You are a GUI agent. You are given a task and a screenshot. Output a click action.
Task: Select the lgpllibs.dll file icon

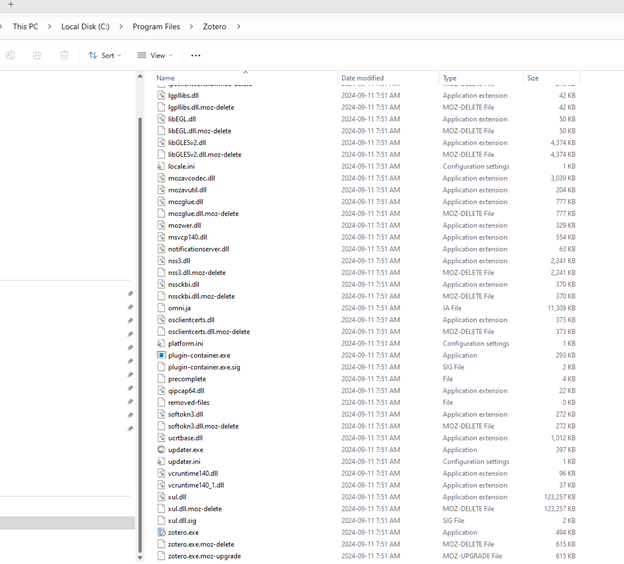tap(161, 95)
